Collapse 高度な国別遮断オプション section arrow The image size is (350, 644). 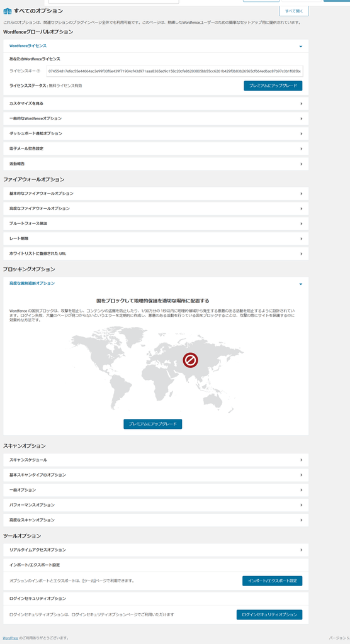coord(301,284)
